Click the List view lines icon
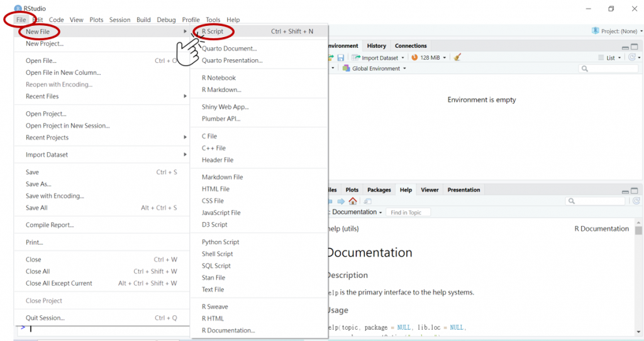 click(x=601, y=57)
